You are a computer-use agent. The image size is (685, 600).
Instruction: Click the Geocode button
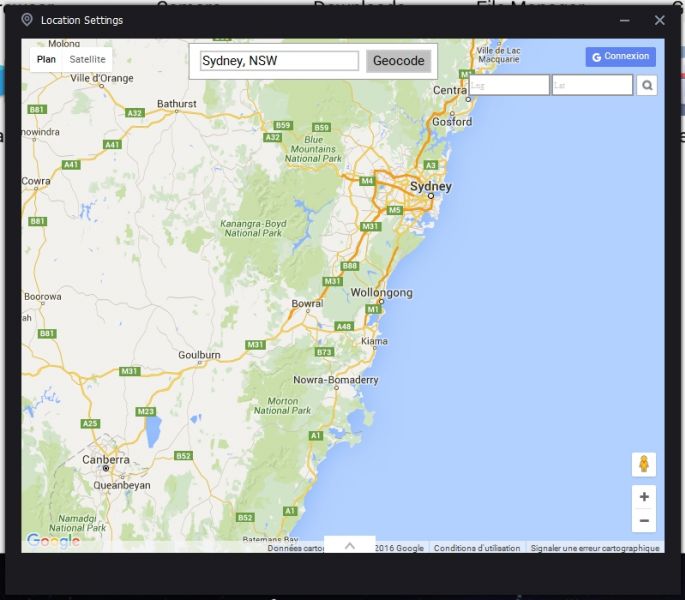pos(398,61)
